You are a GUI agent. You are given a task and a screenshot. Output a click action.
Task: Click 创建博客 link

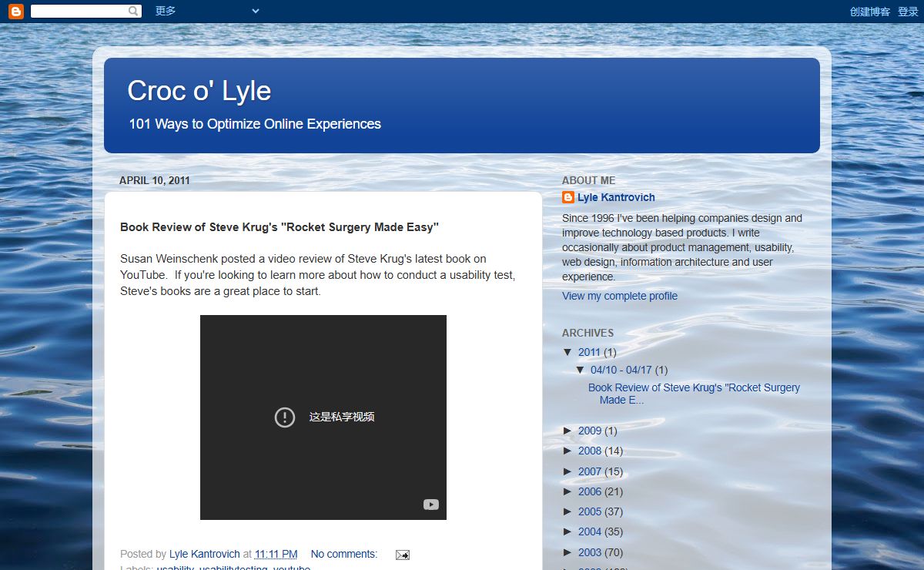[870, 12]
